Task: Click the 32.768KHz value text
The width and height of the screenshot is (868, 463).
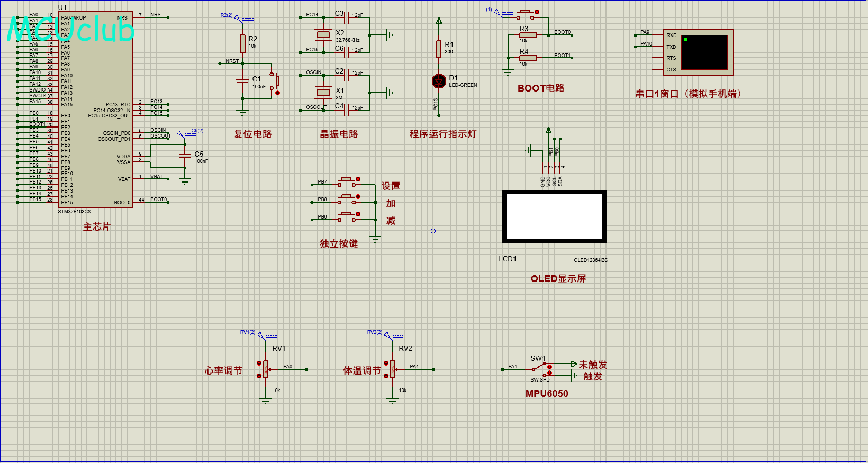Action: point(348,40)
